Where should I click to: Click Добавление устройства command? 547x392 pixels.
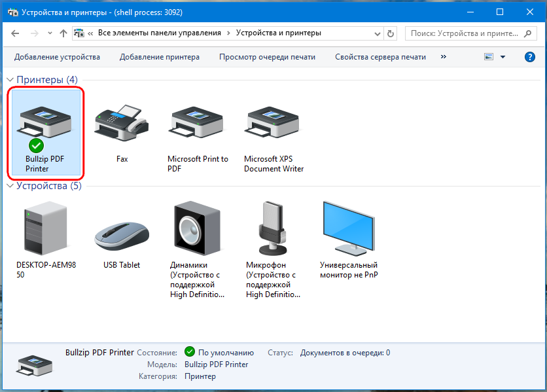click(x=57, y=57)
